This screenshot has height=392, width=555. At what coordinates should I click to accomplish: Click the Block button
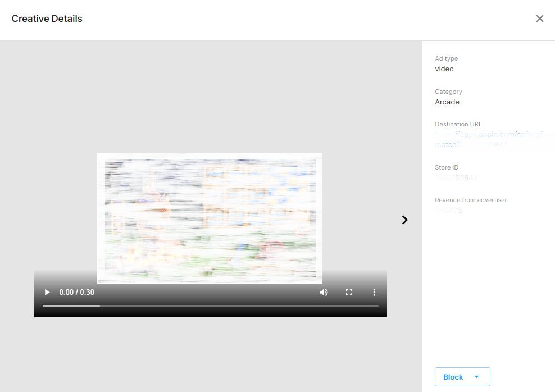coord(453,377)
